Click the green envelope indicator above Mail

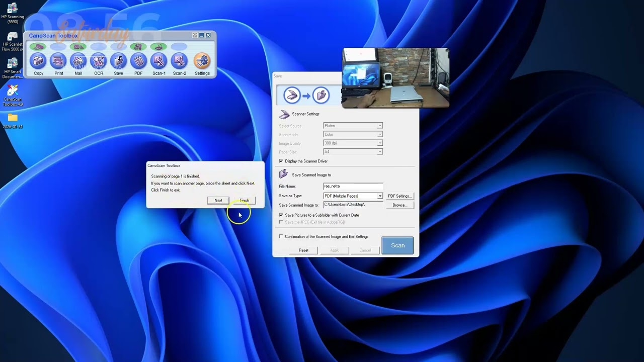78,47
